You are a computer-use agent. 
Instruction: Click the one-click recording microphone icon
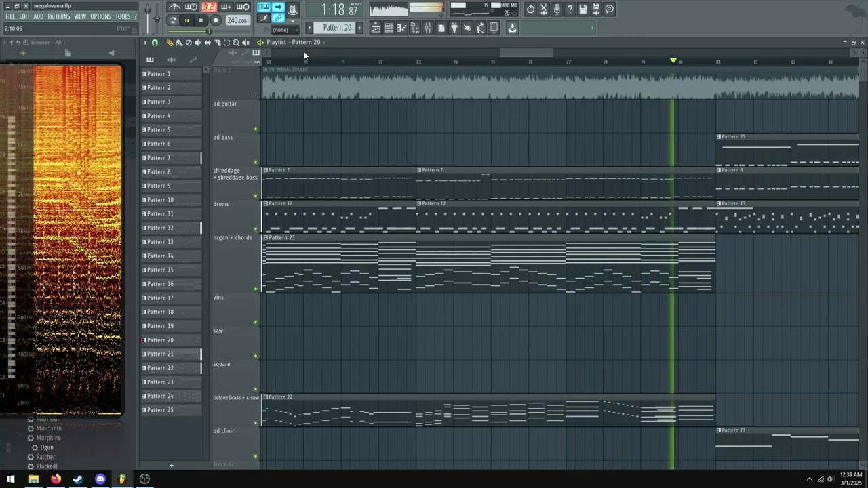point(556,9)
